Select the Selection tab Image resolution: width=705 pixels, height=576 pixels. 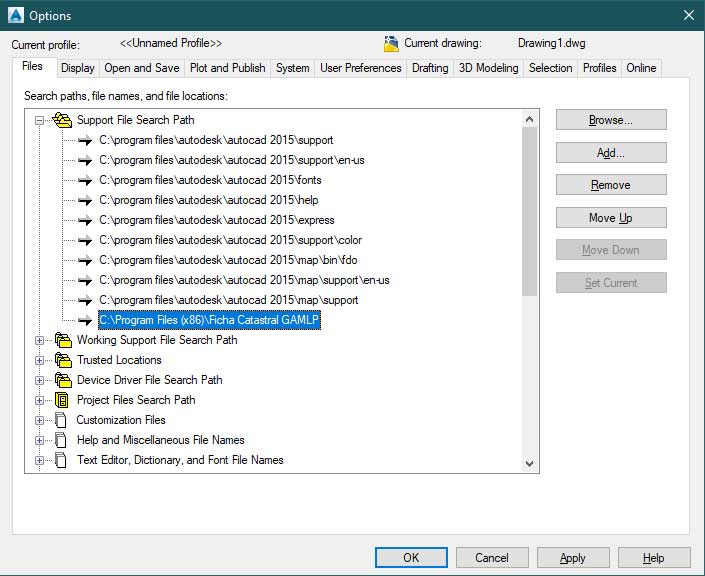[x=550, y=68]
